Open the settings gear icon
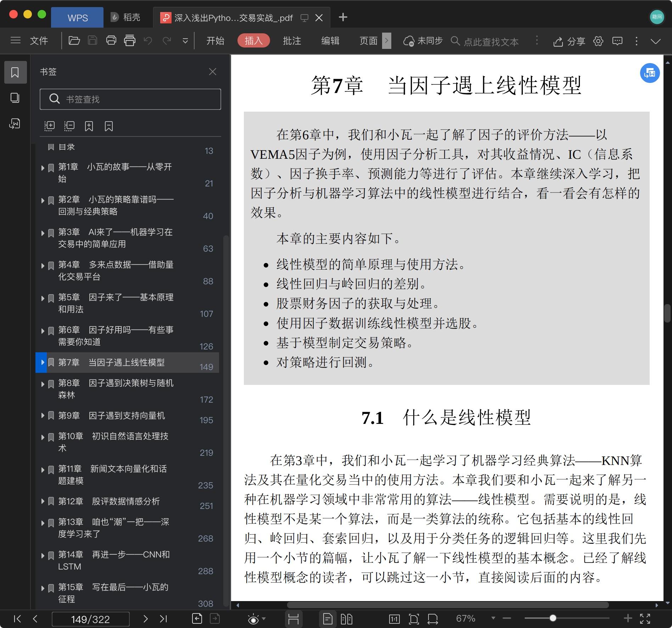The image size is (672, 628). pos(598,41)
